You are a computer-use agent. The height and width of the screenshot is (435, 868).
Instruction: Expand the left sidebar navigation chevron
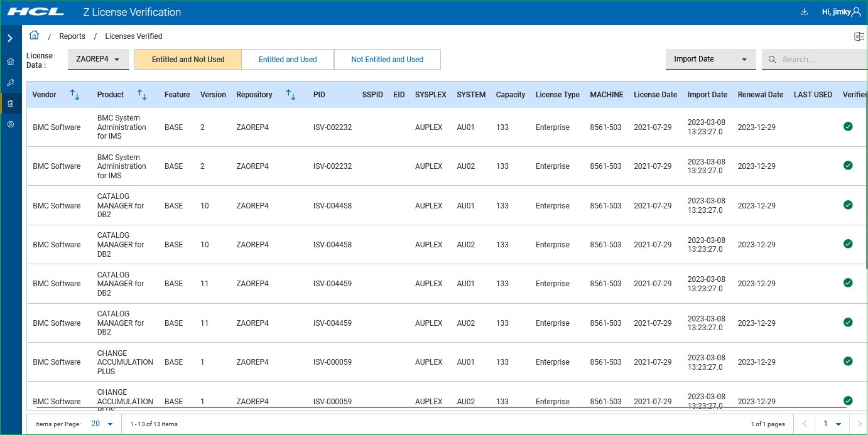point(10,38)
